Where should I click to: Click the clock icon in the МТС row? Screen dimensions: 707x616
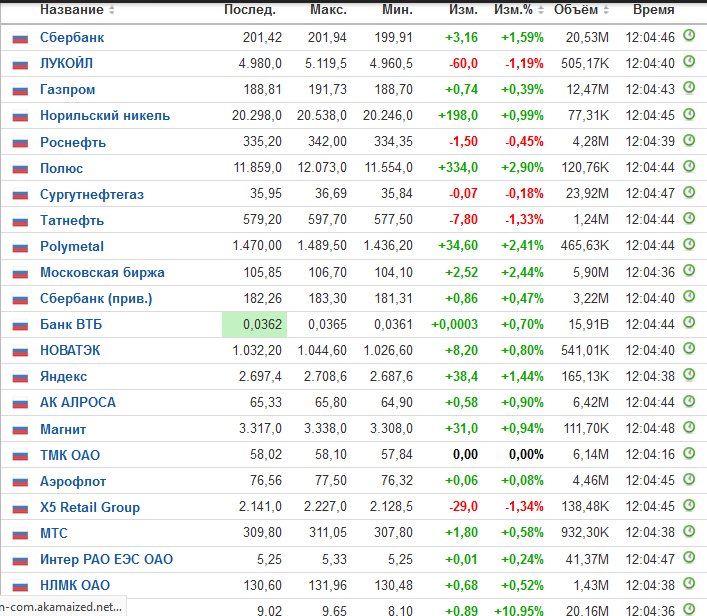click(x=689, y=531)
